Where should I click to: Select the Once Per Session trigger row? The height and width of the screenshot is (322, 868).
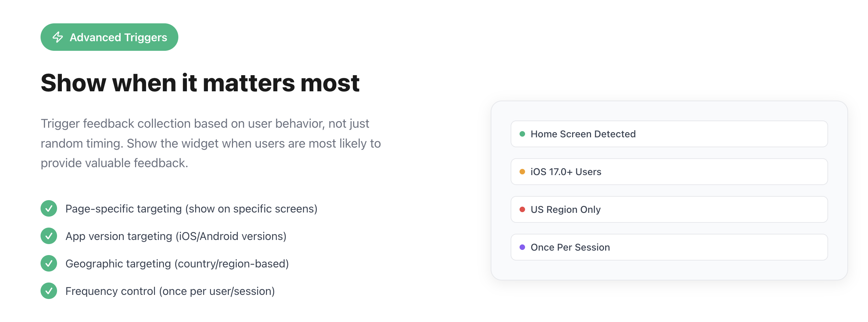(669, 247)
